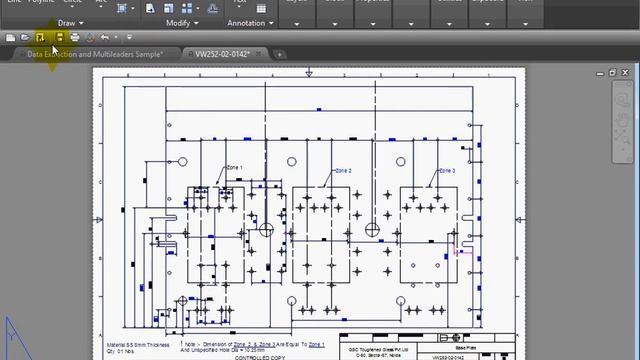Click the CONTROLLED COPY text
This screenshot has height=360, width=640.
coord(260,358)
